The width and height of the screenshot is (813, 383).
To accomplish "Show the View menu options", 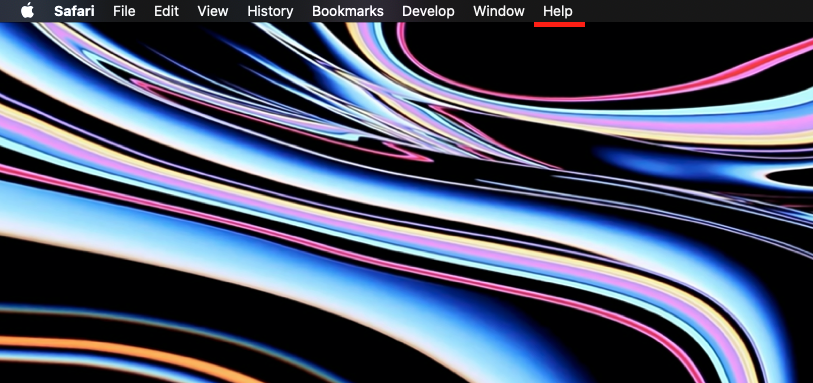I will point(213,11).
